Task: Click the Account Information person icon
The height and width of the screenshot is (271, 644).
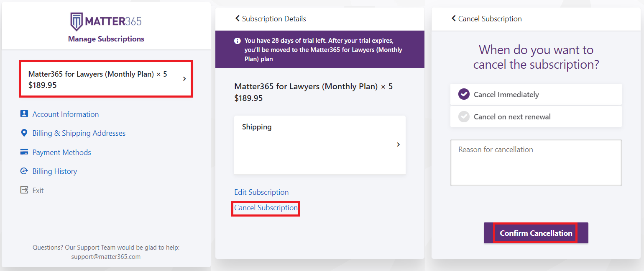Action: coord(24,114)
